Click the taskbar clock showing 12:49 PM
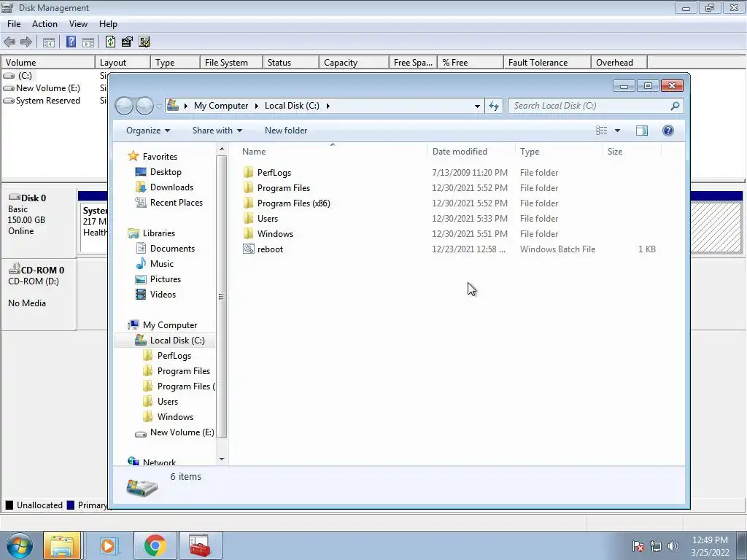This screenshot has width=747, height=560. tap(710, 540)
